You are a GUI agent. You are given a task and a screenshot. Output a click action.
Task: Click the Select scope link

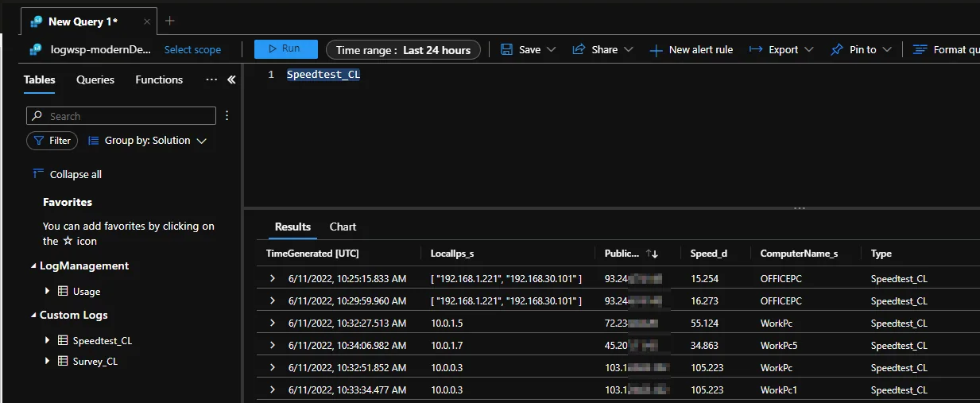coord(192,49)
